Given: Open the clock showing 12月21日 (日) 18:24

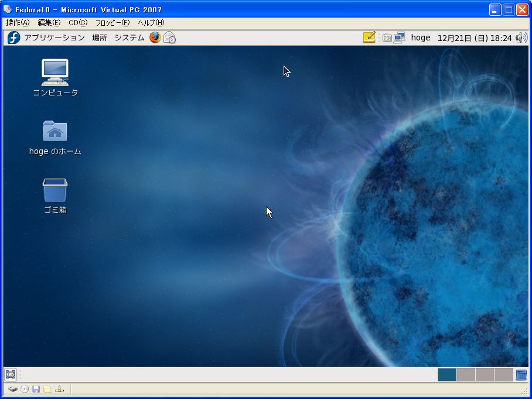Looking at the screenshot, I should [475, 38].
